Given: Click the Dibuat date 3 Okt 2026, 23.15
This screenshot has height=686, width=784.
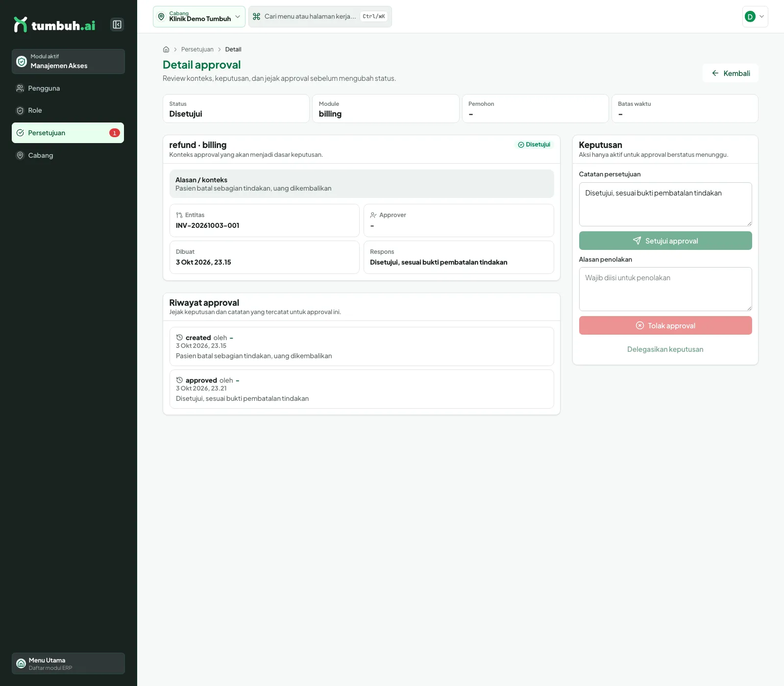Looking at the screenshot, I should [x=203, y=263].
